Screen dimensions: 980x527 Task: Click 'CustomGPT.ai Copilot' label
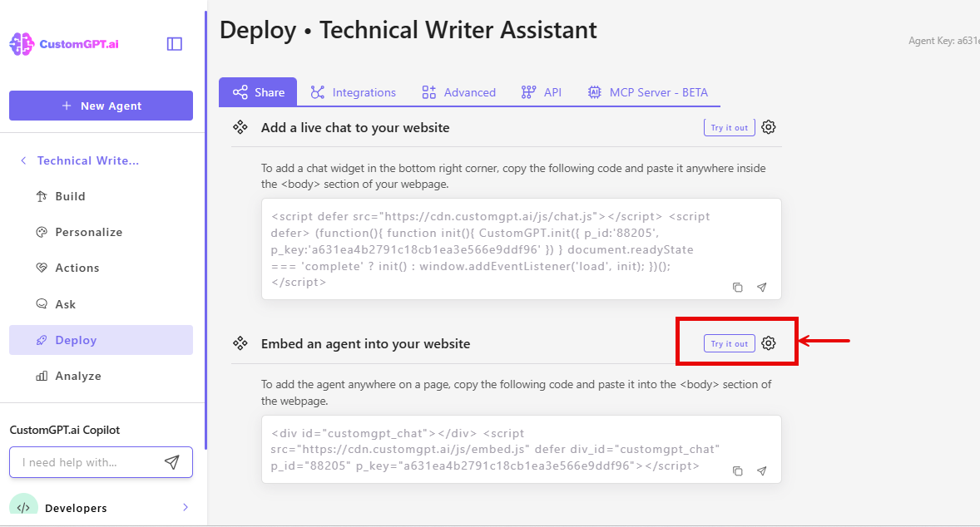tap(64, 430)
